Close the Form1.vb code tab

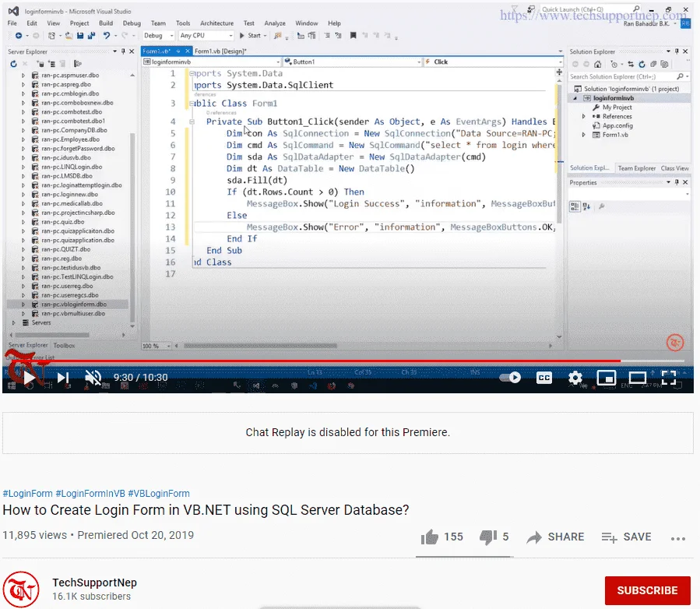(188, 51)
